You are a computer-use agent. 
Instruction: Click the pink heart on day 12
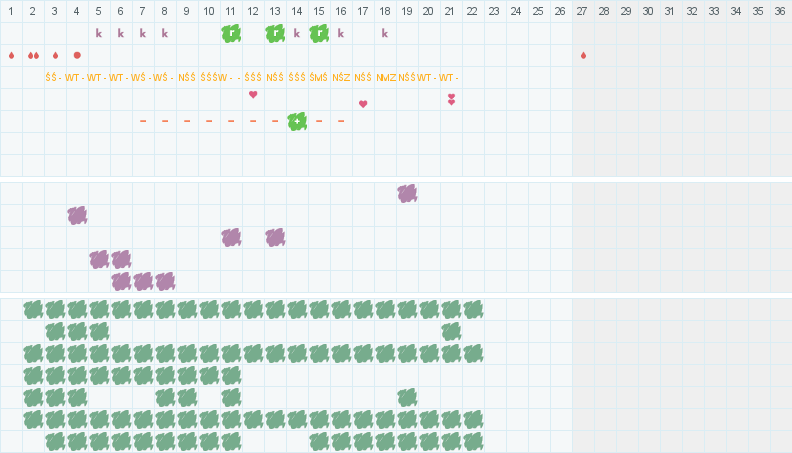(x=253, y=94)
